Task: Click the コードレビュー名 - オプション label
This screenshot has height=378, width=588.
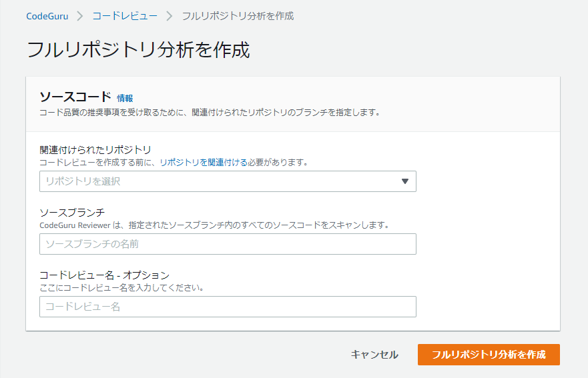Action: [104, 275]
